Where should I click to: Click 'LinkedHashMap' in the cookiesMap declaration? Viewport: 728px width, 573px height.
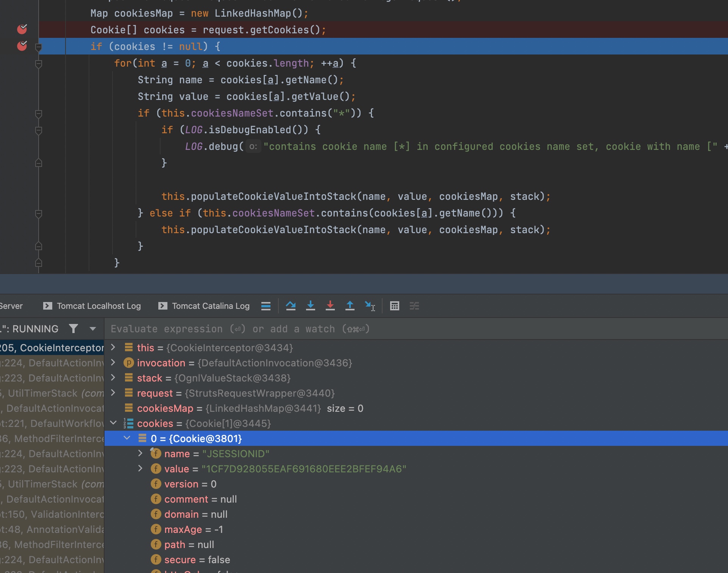253,13
